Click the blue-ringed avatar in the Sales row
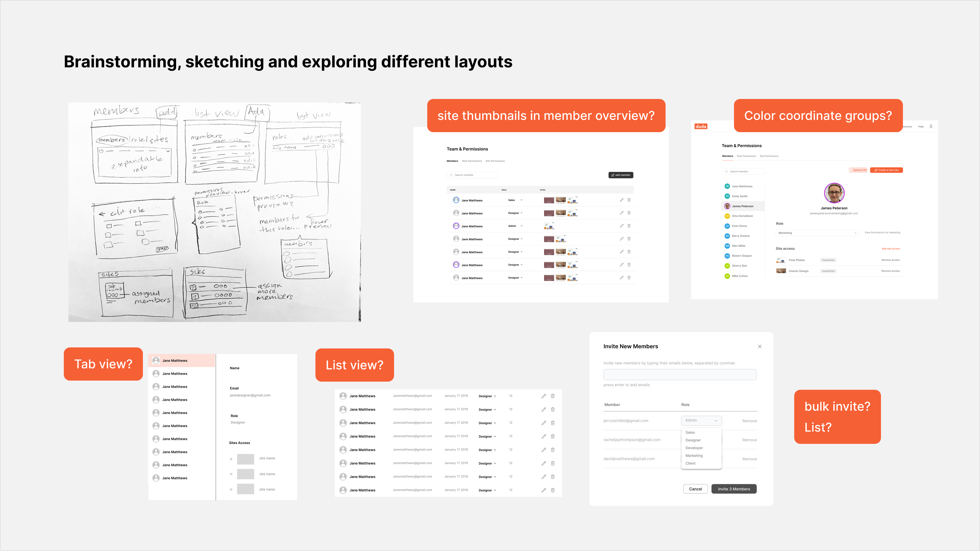Screen dimensions: 980x551 456,200
